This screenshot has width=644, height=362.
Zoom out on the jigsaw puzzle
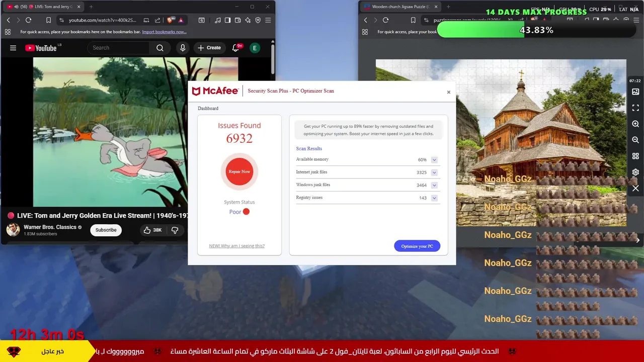[x=635, y=140]
